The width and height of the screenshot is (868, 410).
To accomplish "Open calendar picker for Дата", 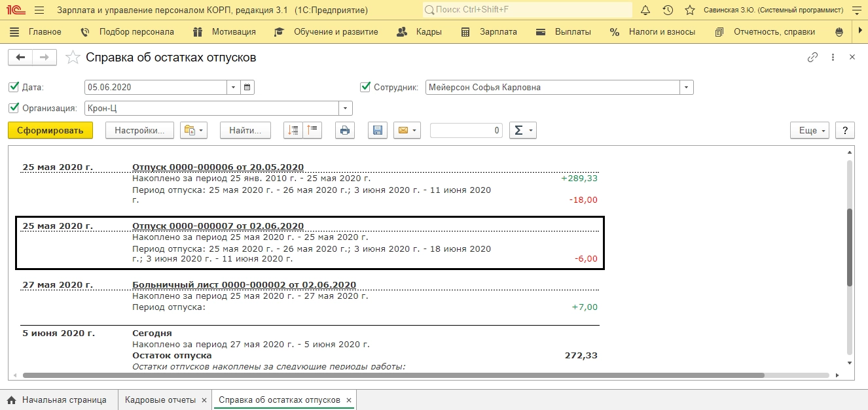I will coord(247,87).
